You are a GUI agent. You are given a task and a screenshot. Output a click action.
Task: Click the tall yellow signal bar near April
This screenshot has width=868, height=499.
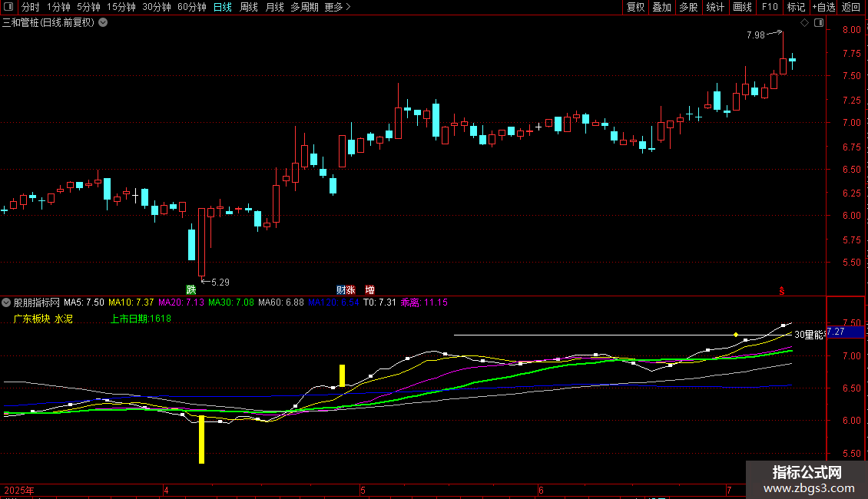click(x=201, y=439)
